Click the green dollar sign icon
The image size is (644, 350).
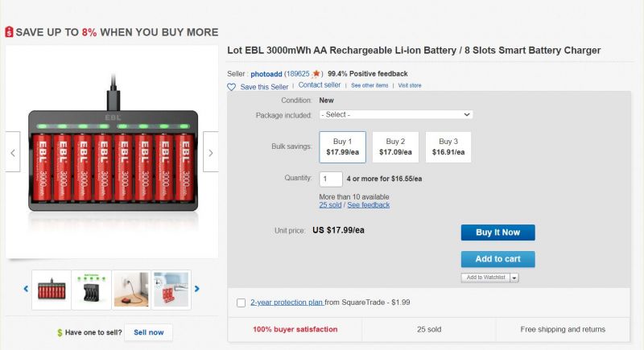click(x=60, y=332)
